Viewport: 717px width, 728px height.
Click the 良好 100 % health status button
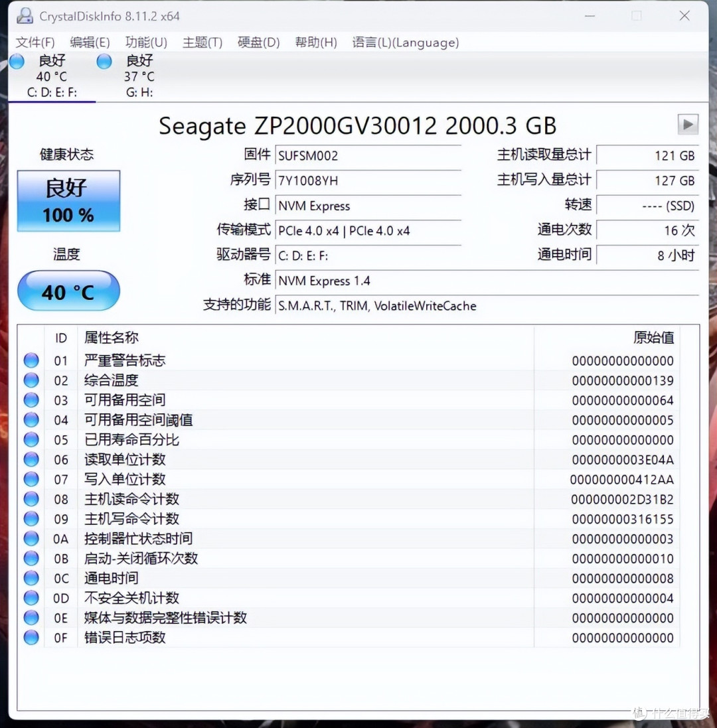click(x=69, y=201)
